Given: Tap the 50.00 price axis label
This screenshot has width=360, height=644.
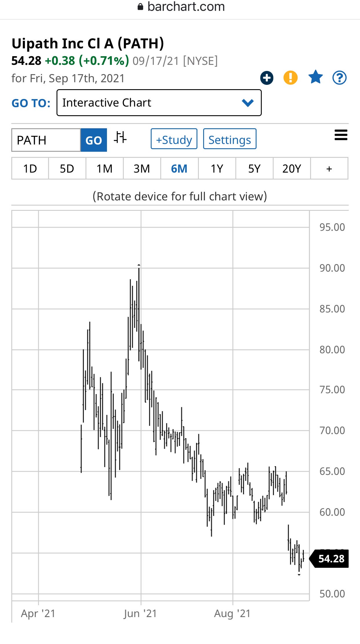Looking at the screenshot, I should [332, 594].
